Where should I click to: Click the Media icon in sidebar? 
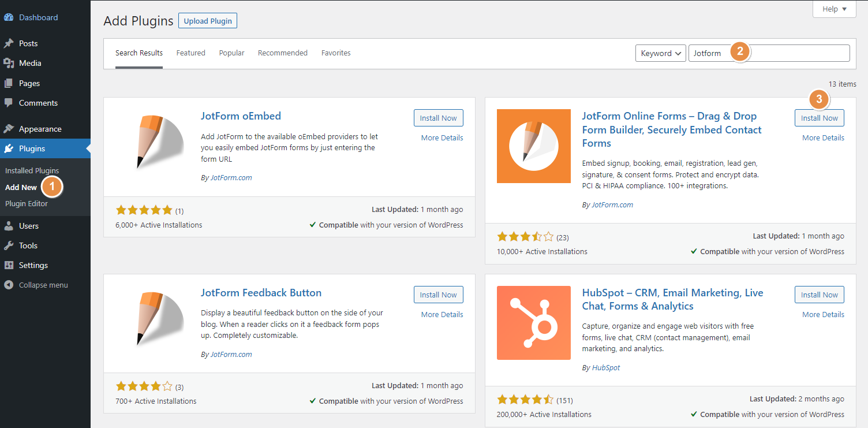click(9, 63)
